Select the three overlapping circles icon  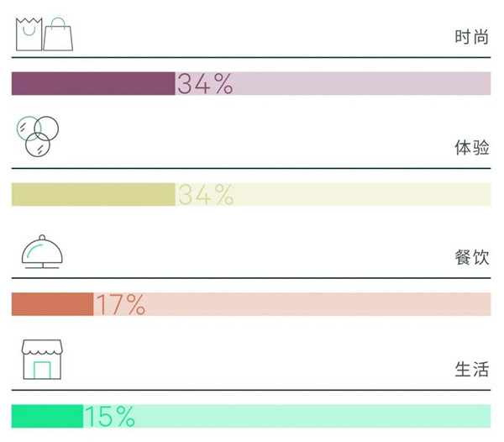coord(38,136)
